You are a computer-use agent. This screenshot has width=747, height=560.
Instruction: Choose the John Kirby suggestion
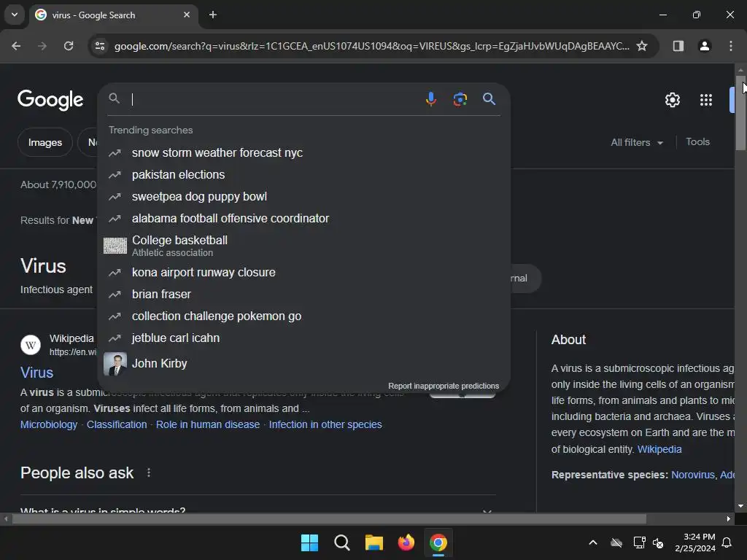[304, 364]
